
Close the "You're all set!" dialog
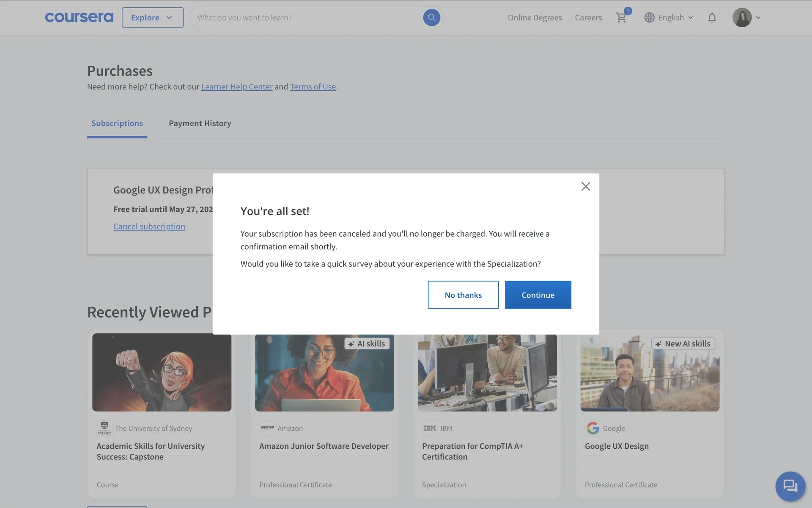click(585, 186)
